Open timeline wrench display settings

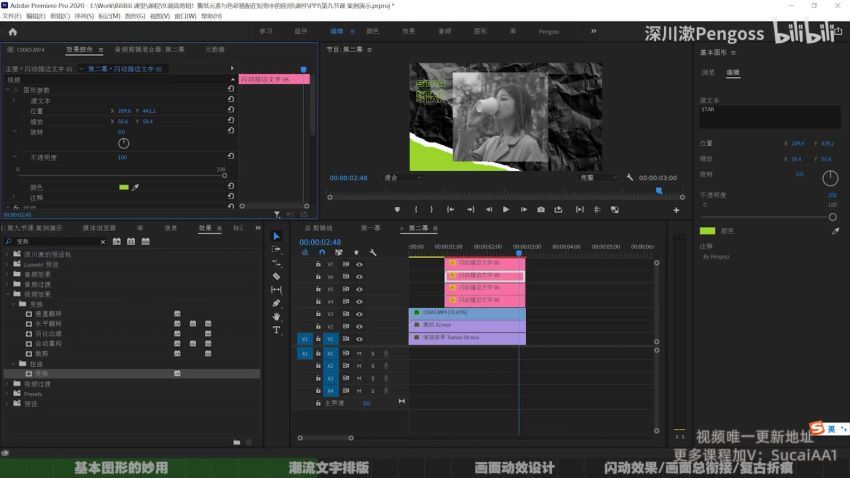coord(371,252)
